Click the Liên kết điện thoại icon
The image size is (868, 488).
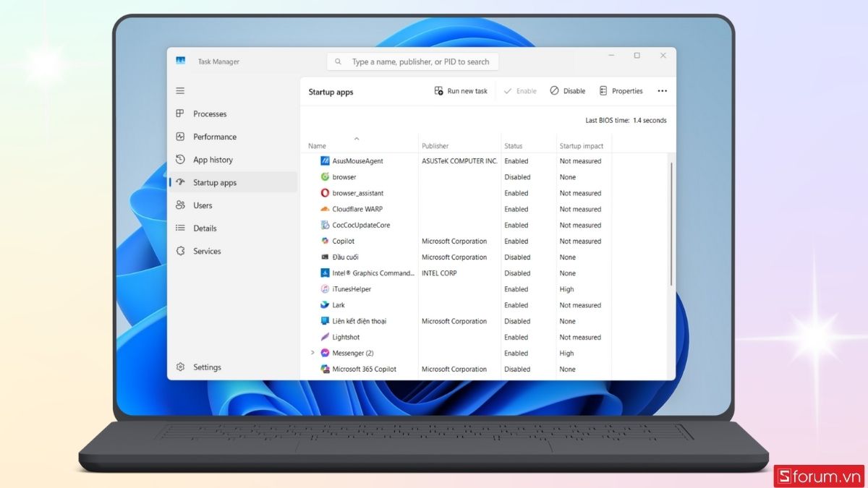click(325, 321)
